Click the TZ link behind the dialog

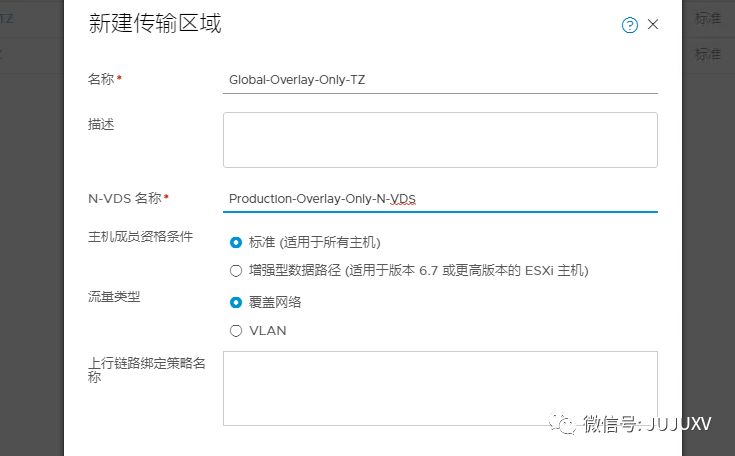point(7,19)
